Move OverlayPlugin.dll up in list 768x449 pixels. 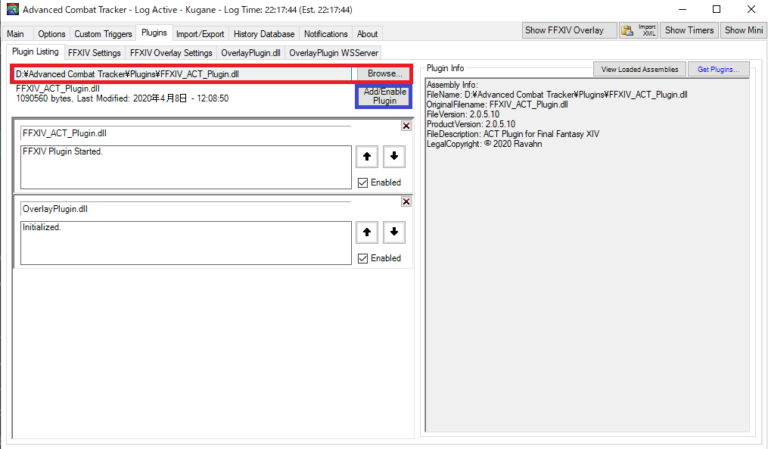point(367,232)
